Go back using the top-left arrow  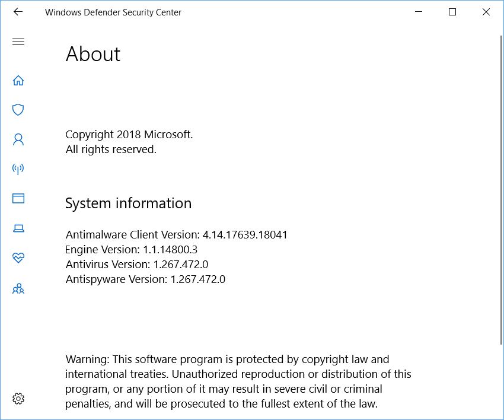pyautogui.click(x=18, y=12)
